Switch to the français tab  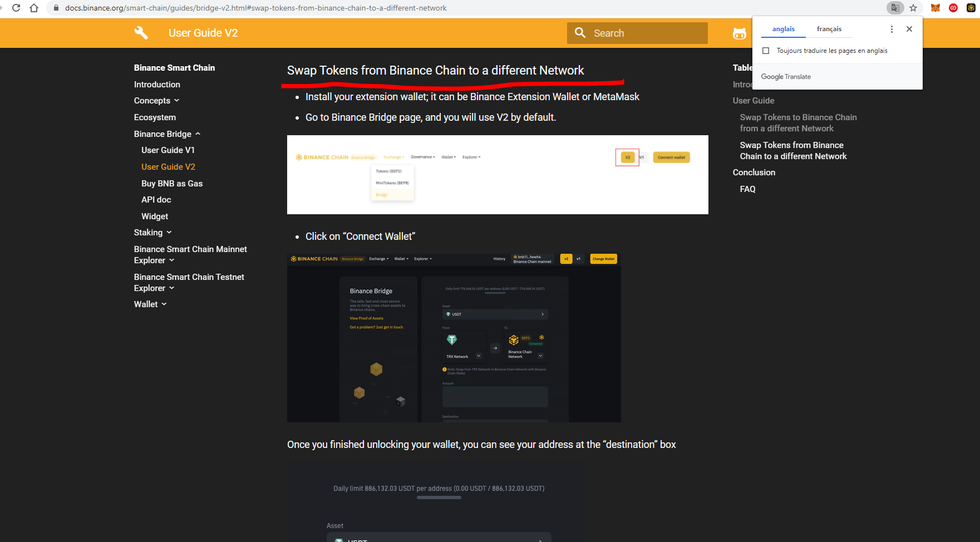pos(829,29)
